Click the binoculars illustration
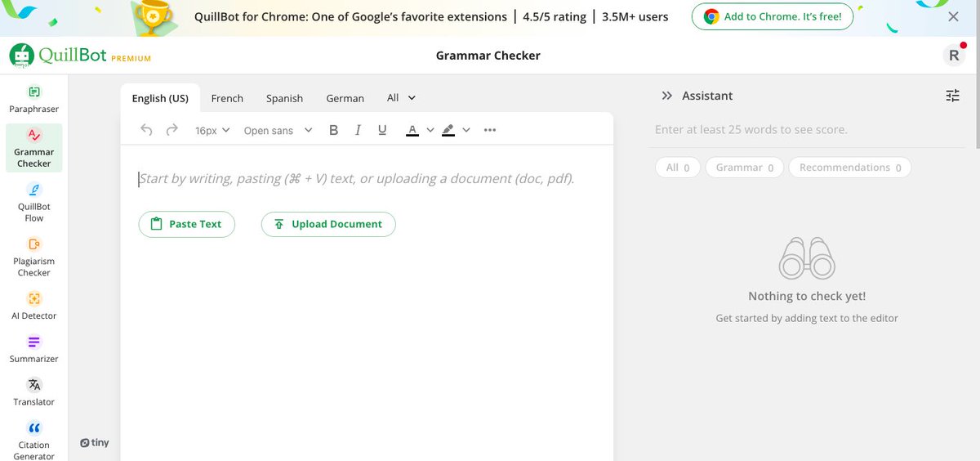980x461 pixels. pos(807,258)
